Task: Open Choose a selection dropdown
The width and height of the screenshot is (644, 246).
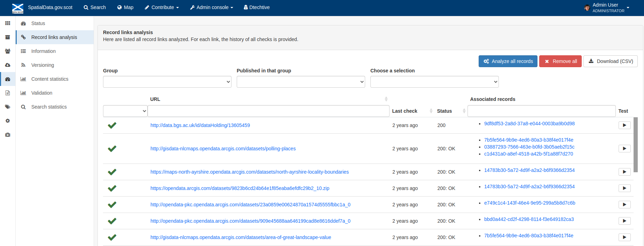Action: (x=434, y=82)
